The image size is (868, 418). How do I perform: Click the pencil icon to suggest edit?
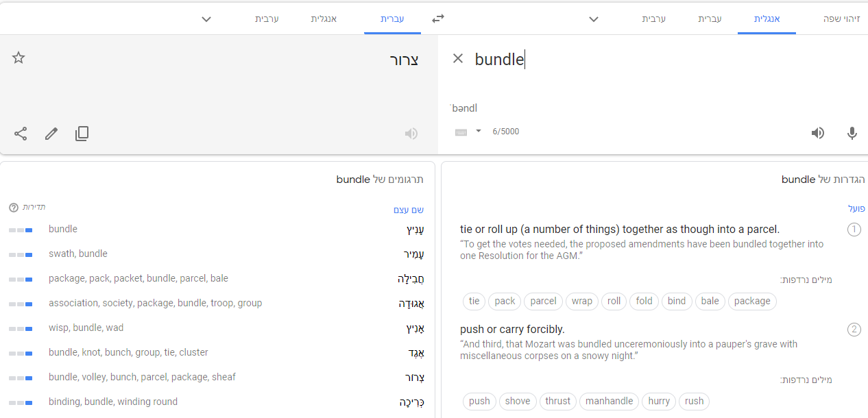51,134
